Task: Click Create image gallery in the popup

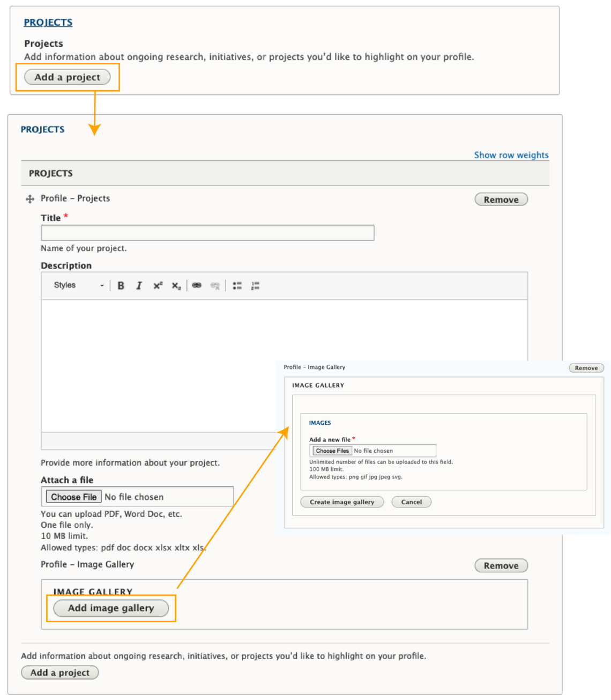Action: [341, 502]
